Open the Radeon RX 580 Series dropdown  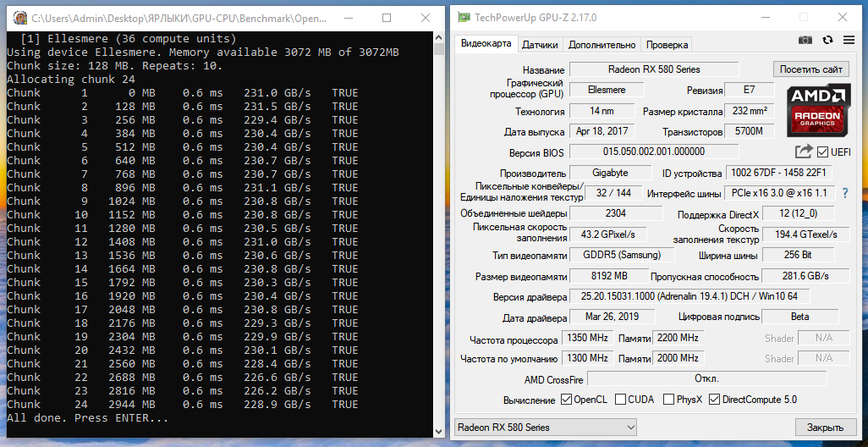[x=546, y=428]
